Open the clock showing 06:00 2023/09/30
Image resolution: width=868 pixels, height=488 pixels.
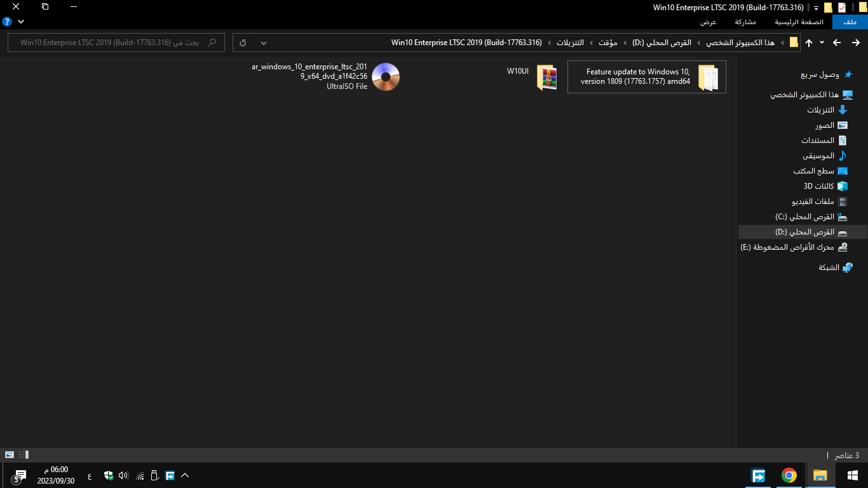point(56,475)
